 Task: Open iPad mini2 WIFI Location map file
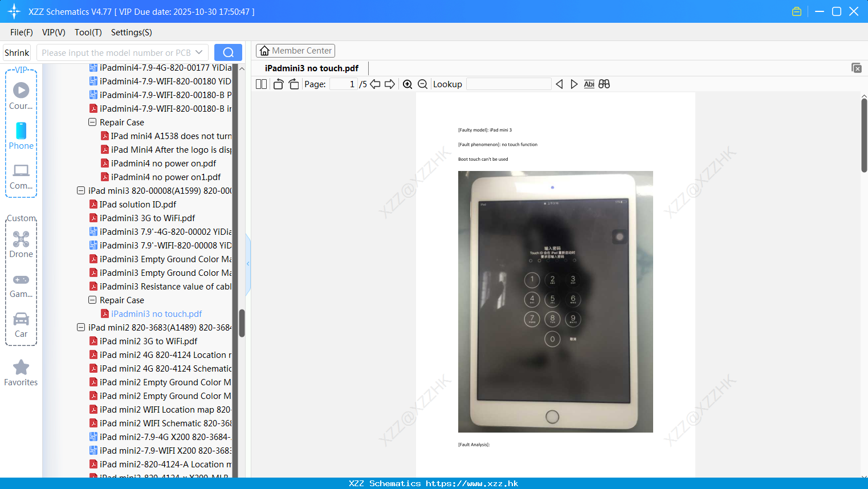click(x=160, y=410)
